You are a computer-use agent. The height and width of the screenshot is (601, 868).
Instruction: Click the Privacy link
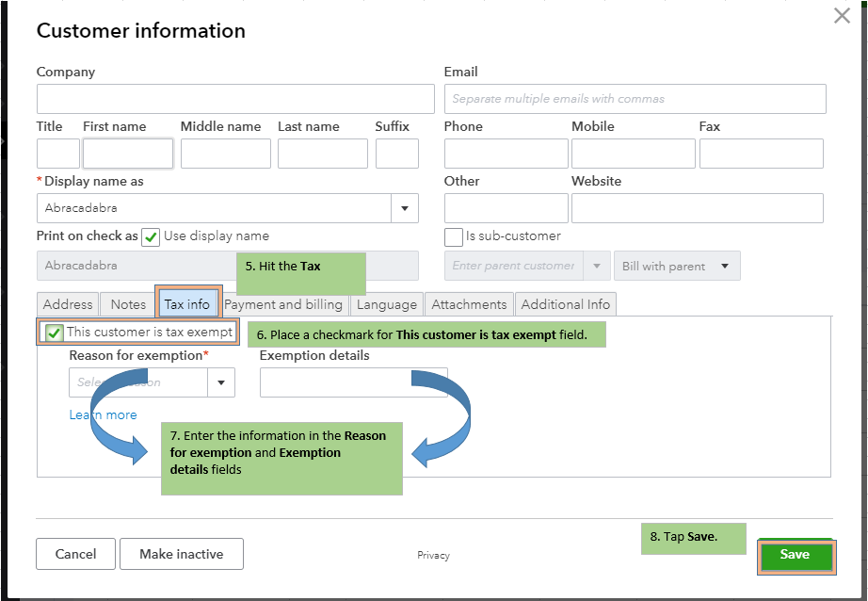[x=433, y=556]
